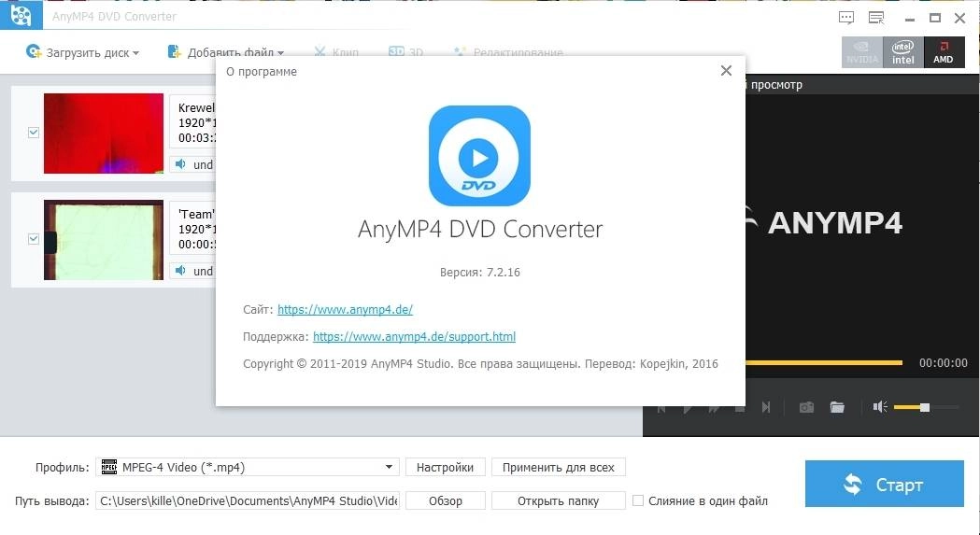Click the AnyMP4 DVD Converter logo in dialog

tap(479, 156)
